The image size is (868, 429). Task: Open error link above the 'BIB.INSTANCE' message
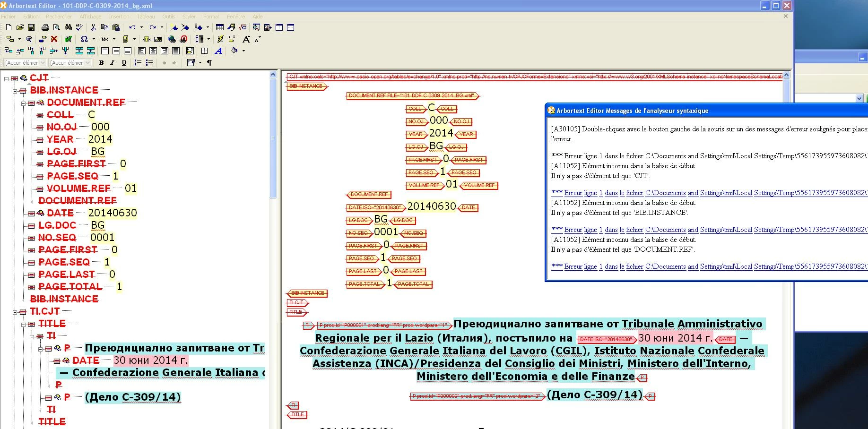pos(709,193)
